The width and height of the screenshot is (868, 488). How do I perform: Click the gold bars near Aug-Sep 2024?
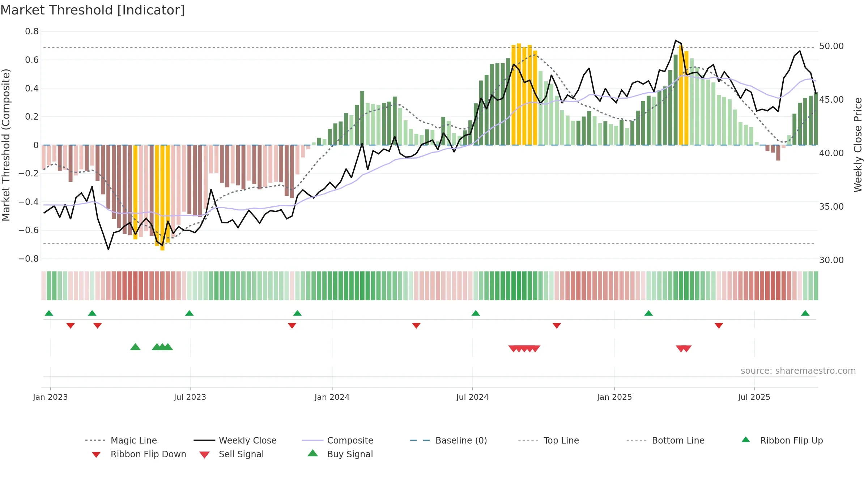tap(524, 95)
